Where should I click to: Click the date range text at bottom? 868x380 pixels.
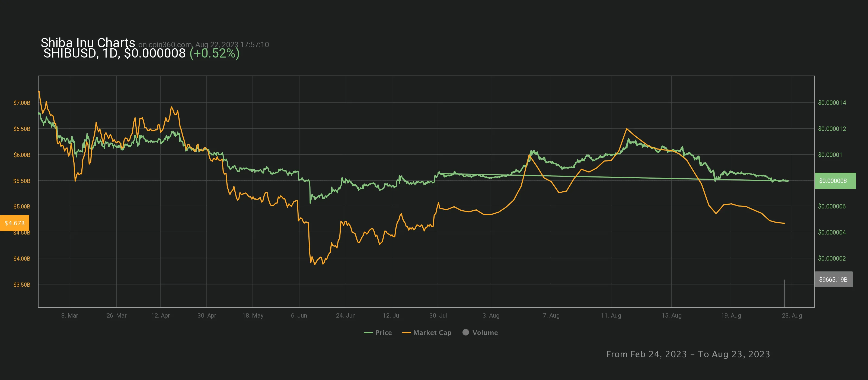688,354
